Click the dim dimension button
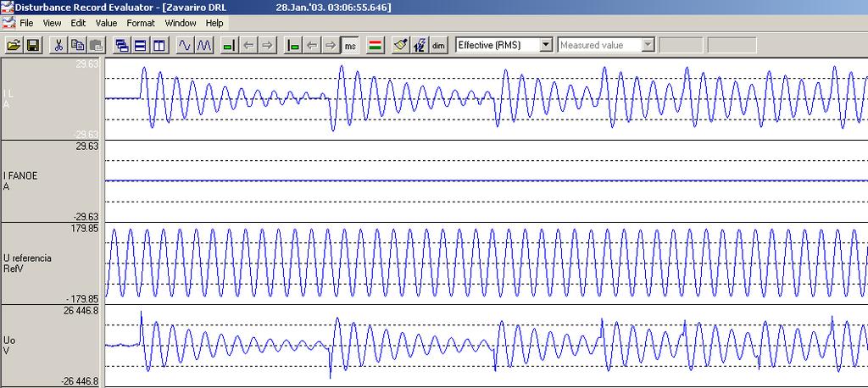Image resolution: width=868 pixels, height=388 pixels. pos(438,46)
